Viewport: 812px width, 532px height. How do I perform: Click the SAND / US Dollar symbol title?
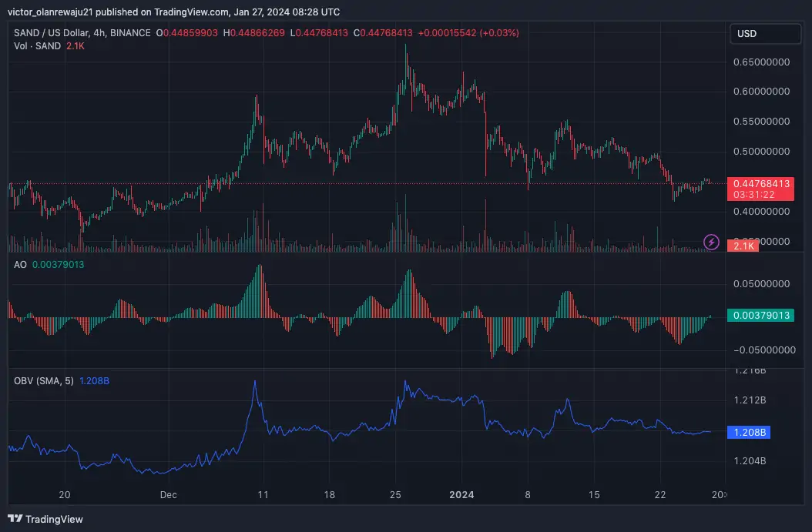tap(82, 32)
